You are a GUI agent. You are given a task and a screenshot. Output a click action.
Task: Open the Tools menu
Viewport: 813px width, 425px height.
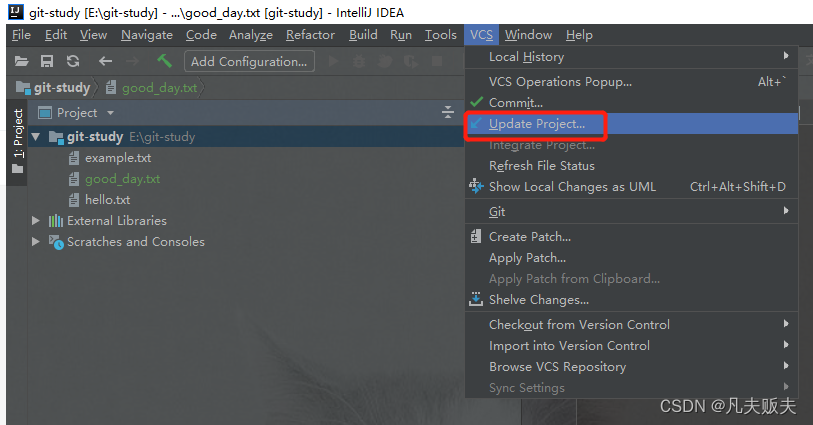coord(441,35)
